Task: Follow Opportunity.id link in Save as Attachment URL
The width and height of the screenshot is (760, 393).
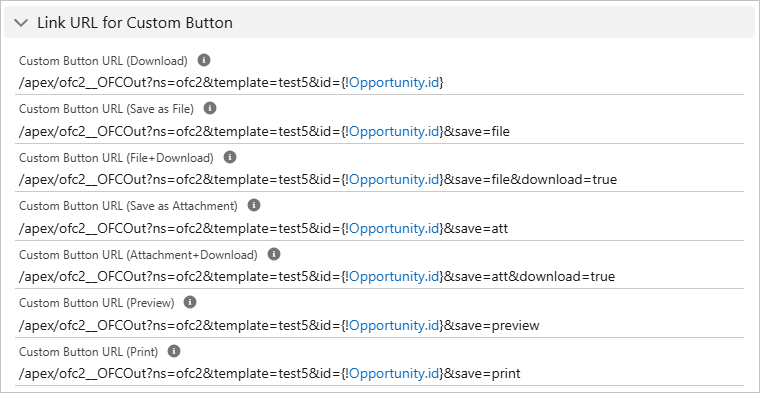Action: [395, 228]
